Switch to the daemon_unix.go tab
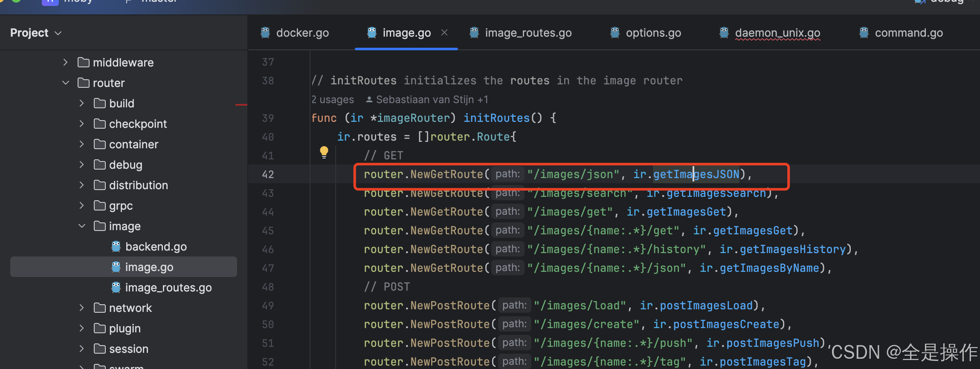The image size is (980, 369). [770, 33]
